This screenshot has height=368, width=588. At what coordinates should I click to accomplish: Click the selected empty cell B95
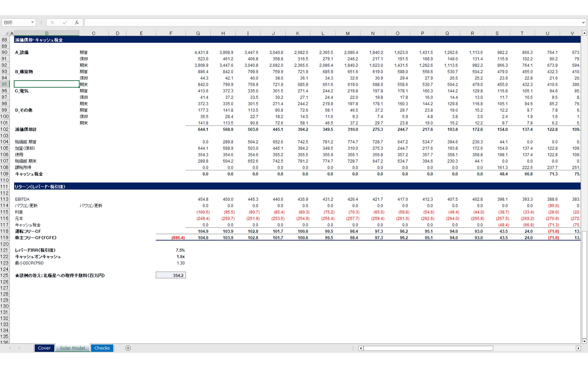pyautogui.click(x=47, y=84)
